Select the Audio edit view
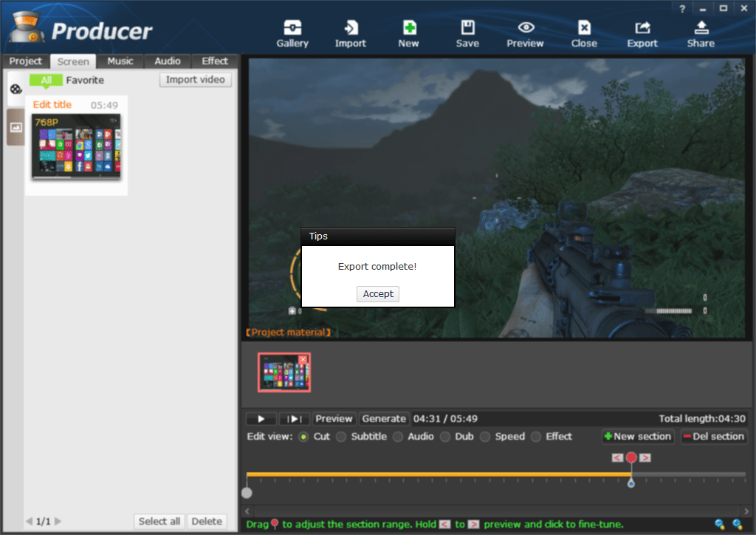This screenshot has height=535, width=756. (x=398, y=437)
